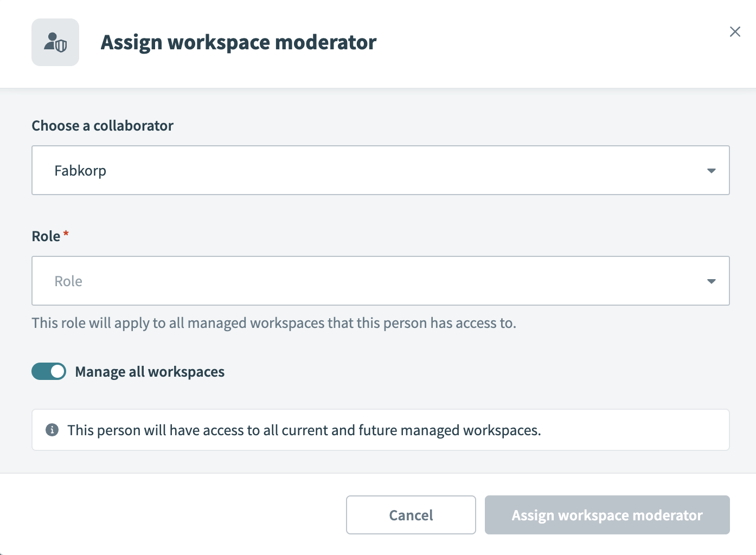The width and height of the screenshot is (756, 555).
Task: Close the dialog with the X icon
Action: 735,32
